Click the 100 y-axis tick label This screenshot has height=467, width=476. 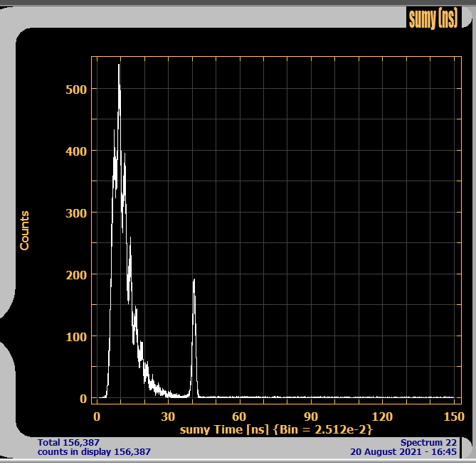coord(76,337)
